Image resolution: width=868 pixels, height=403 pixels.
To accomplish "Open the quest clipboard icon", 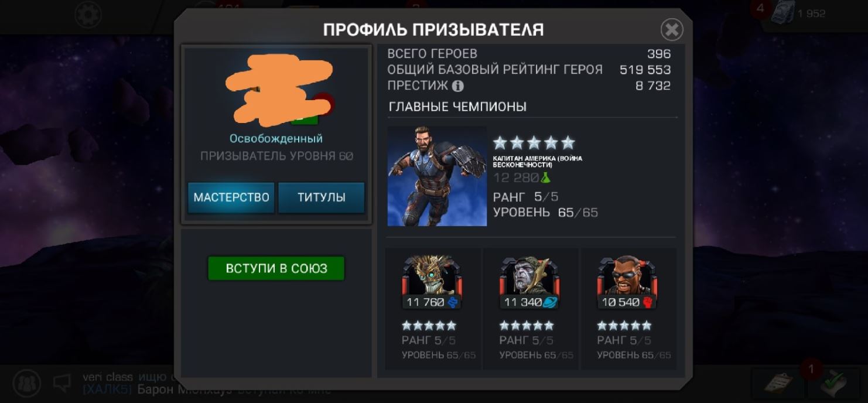I will click(778, 383).
